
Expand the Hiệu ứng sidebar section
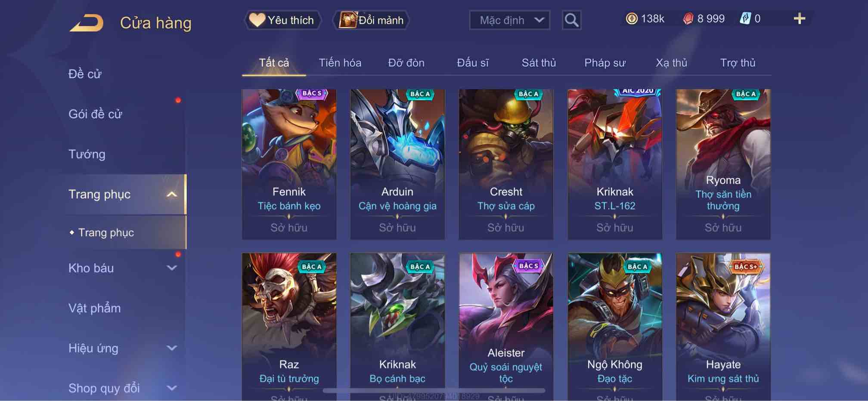click(171, 348)
